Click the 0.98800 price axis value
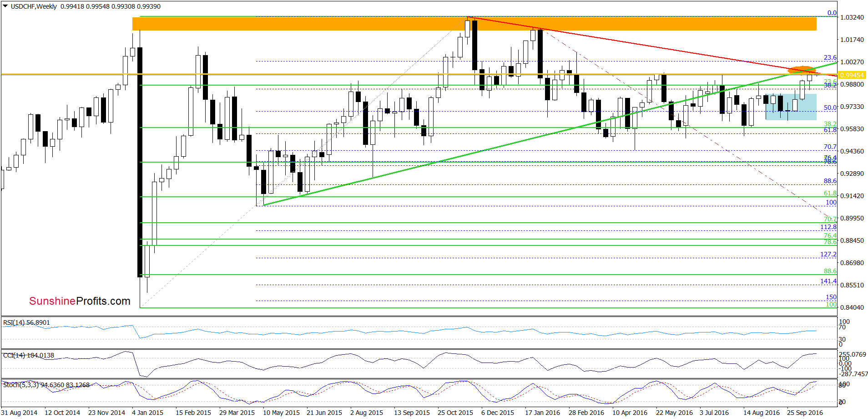 point(852,84)
